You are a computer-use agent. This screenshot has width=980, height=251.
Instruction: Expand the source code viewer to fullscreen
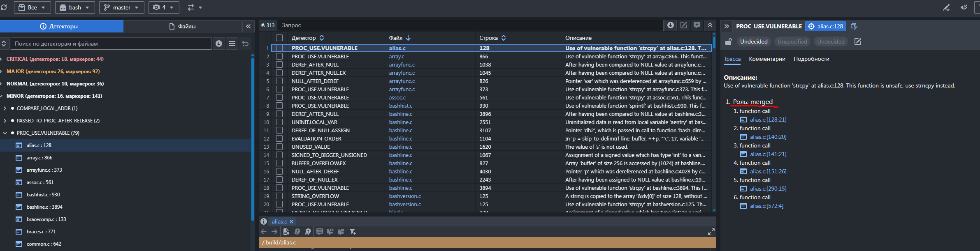[711, 232]
